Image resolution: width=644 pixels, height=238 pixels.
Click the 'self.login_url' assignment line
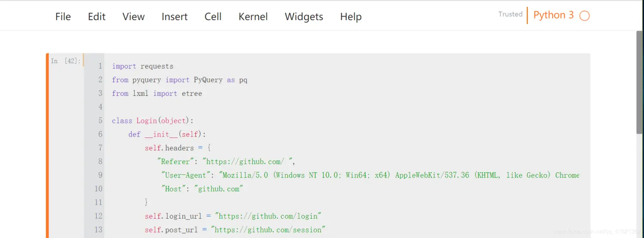coord(233,216)
